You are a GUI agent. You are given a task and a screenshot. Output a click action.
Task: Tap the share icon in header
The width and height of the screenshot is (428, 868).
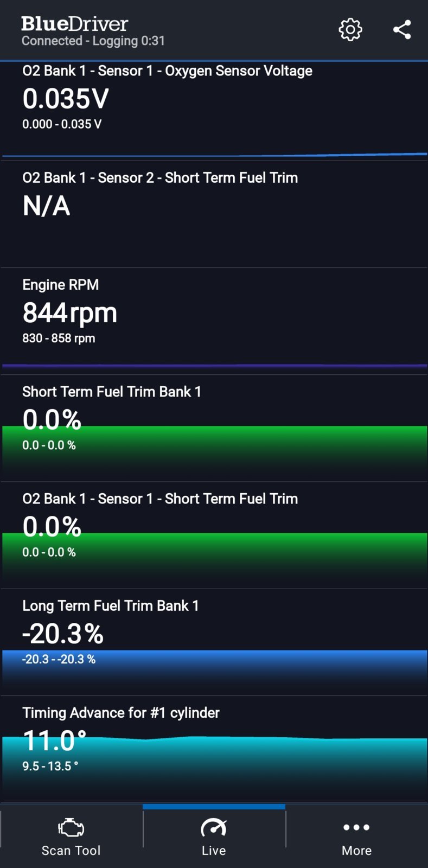[402, 29]
